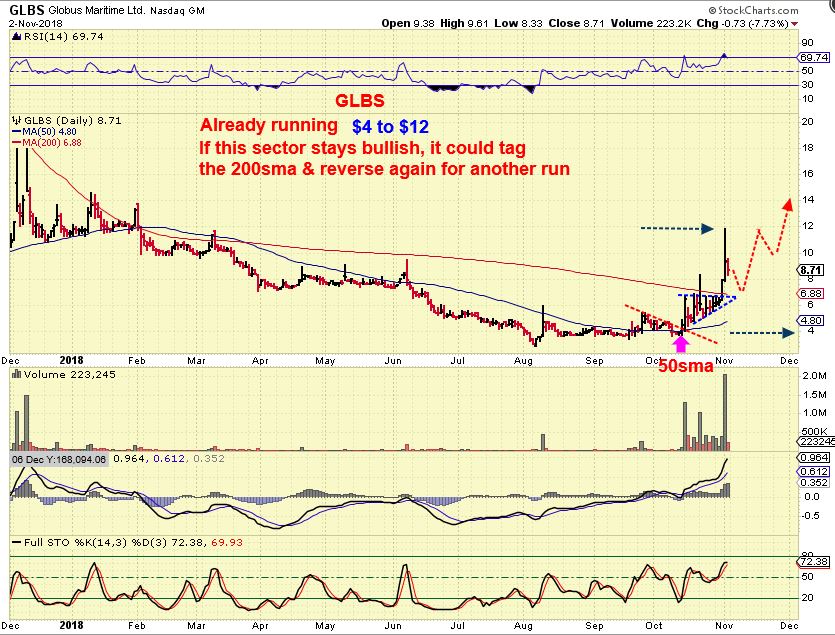
Task: Click the red down-arrow next to Chg
Action: point(795,24)
